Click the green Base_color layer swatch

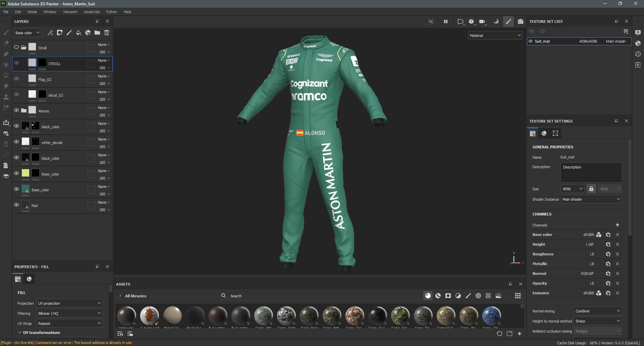point(25,189)
